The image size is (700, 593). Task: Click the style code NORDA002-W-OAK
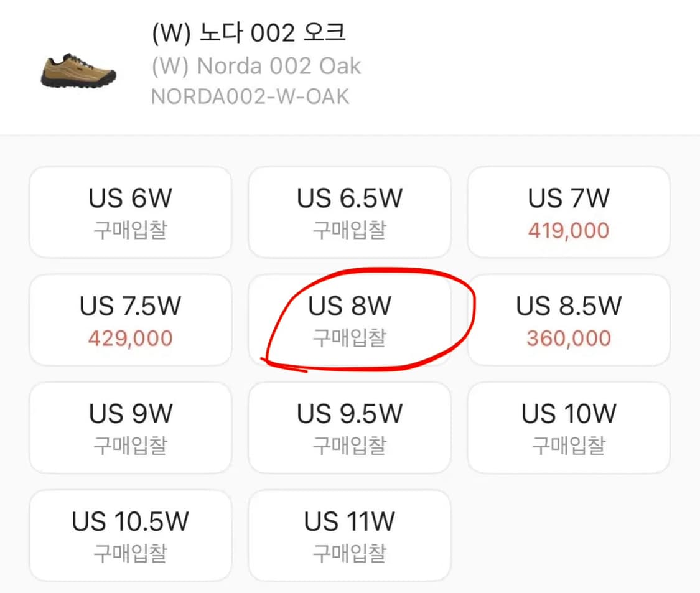pyautogui.click(x=250, y=96)
